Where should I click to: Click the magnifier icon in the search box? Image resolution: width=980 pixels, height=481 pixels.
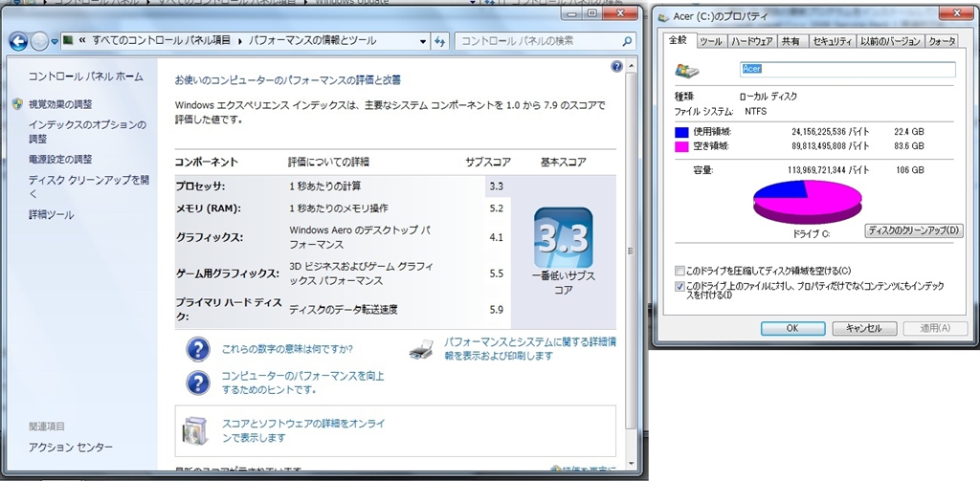627,41
